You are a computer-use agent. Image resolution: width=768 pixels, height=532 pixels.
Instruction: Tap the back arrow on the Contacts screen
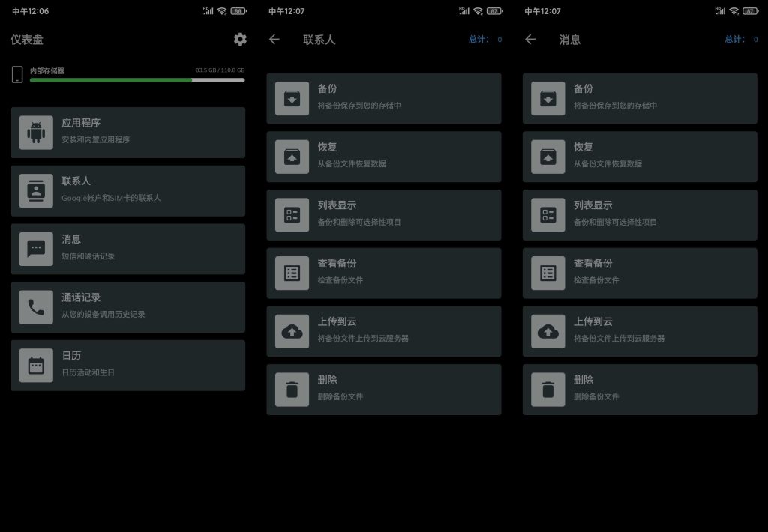tap(273, 40)
